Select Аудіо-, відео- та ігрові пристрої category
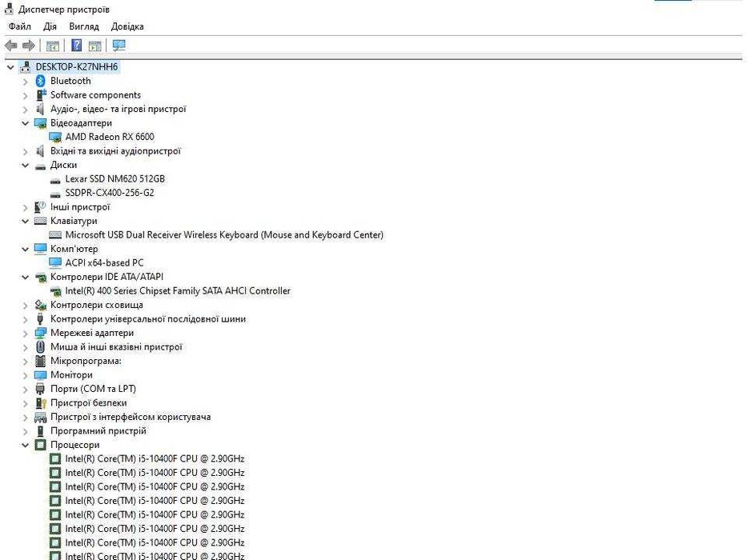The image size is (747, 560). (118, 109)
